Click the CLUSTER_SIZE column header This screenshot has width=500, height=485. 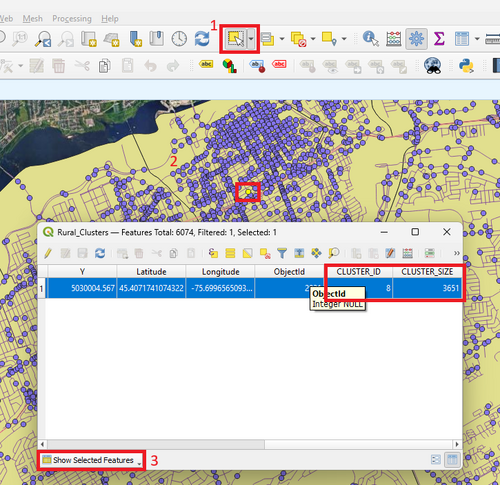pyautogui.click(x=427, y=272)
